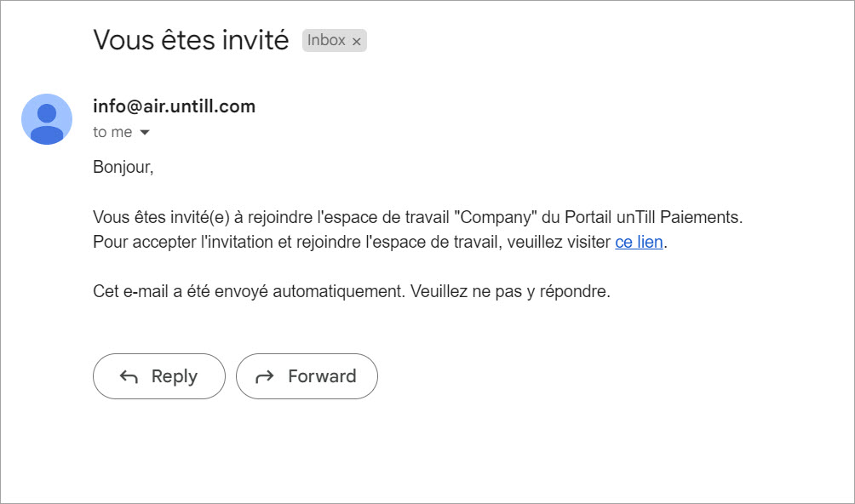This screenshot has height=504, width=855.
Task: Click the "Cet e-mail a été envoyé automatiquement" sentence
Action: point(249,291)
